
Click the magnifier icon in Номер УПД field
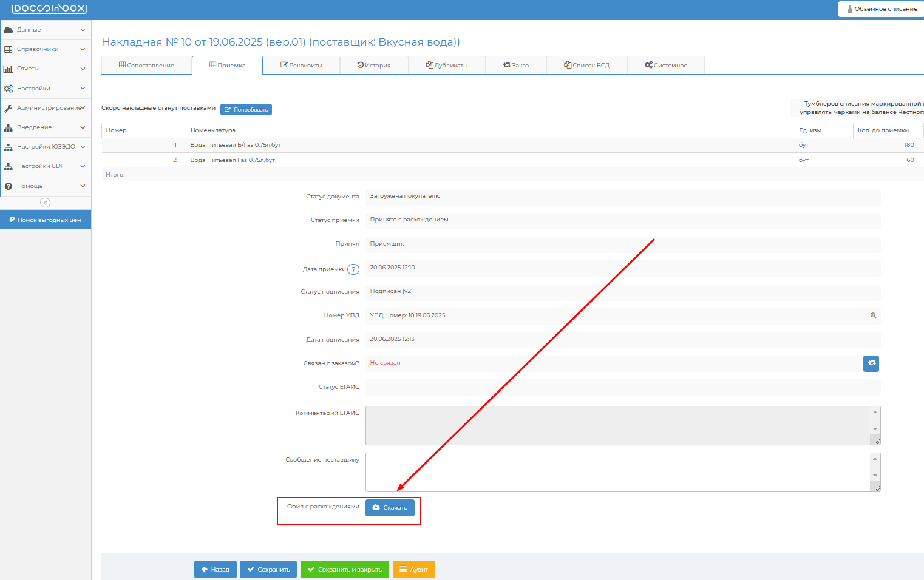pyautogui.click(x=873, y=315)
